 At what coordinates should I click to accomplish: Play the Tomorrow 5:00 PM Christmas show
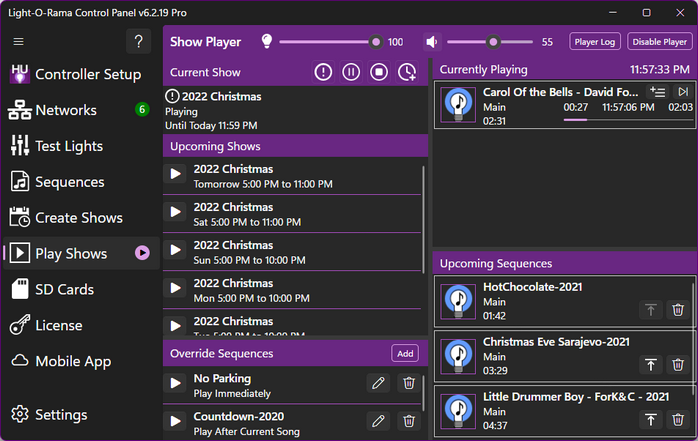click(x=176, y=174)
